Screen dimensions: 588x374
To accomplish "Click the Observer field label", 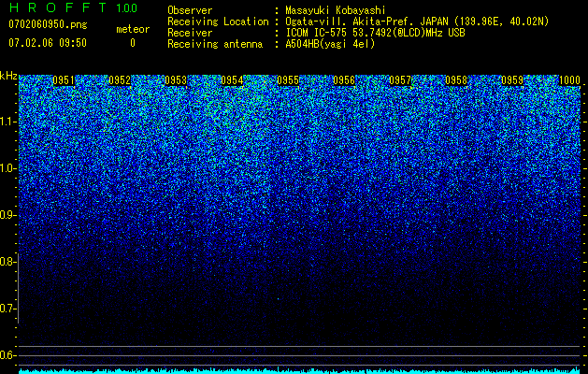I will (190, 10).
